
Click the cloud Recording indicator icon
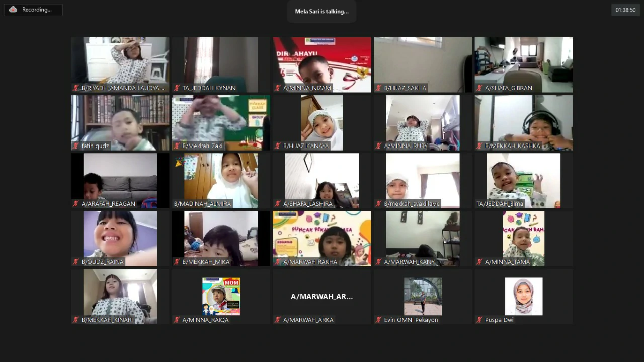click(x=13, y=10)
